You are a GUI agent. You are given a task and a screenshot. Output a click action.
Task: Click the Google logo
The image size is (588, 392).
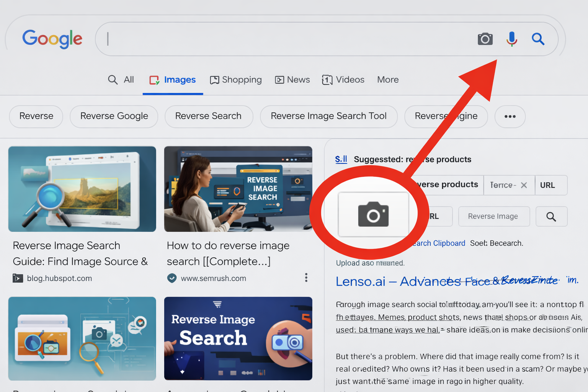[52, 39]
